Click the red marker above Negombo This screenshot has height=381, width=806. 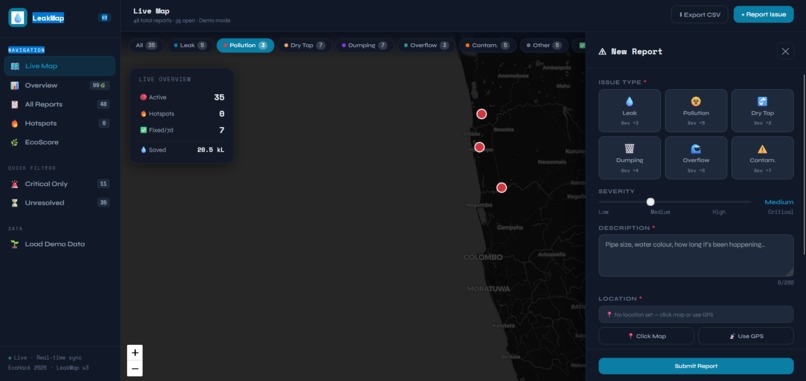[x=501, y=188]
